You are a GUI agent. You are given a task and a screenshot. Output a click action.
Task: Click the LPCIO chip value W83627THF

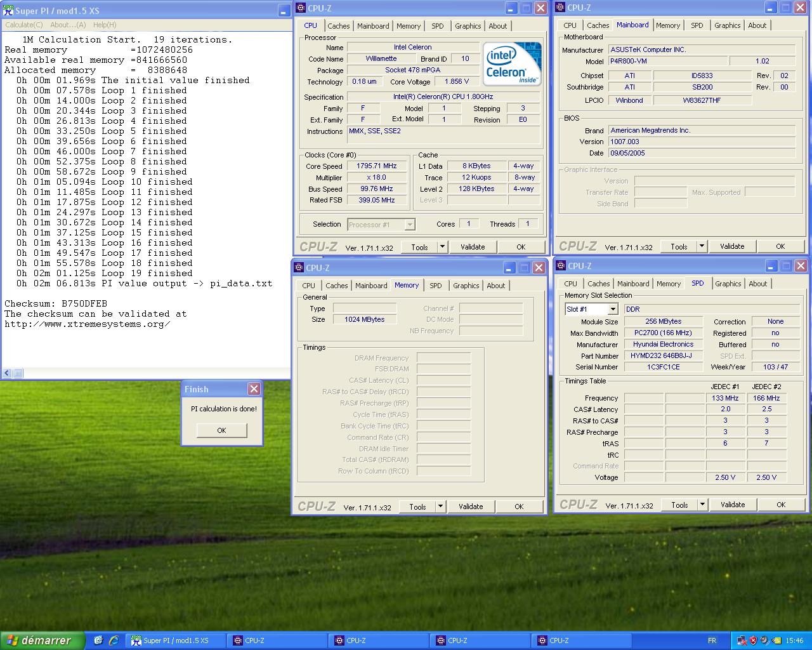[702, 100]
